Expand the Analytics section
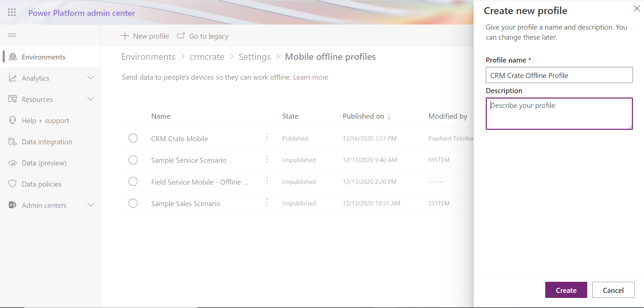 [91, 77]
